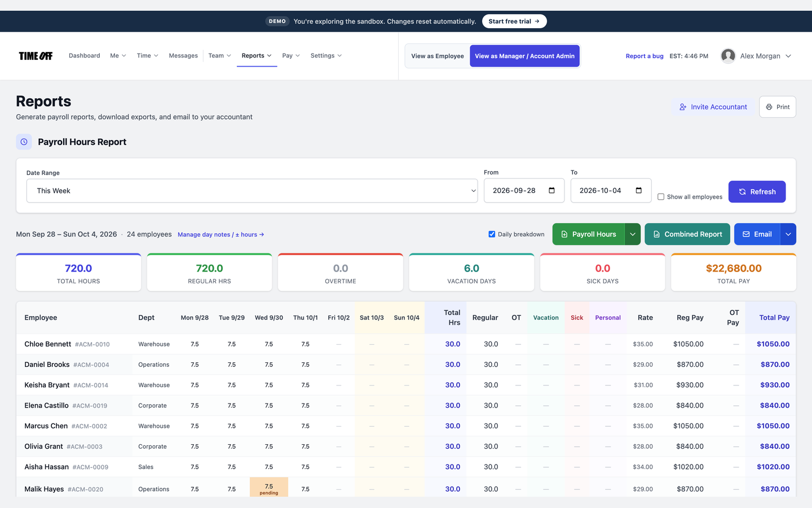Click the Refresh button

click(757, 191)
